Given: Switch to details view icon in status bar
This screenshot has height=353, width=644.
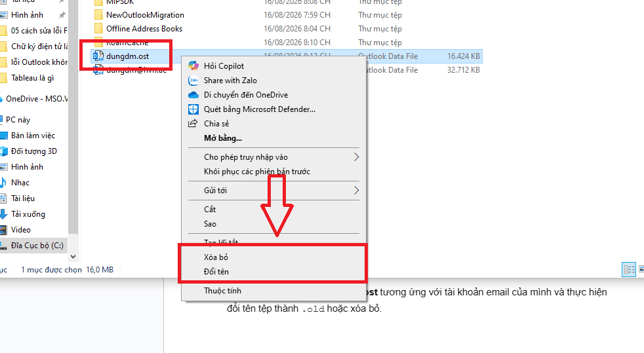Looking at the screenshot, I should tap(629, 269).
